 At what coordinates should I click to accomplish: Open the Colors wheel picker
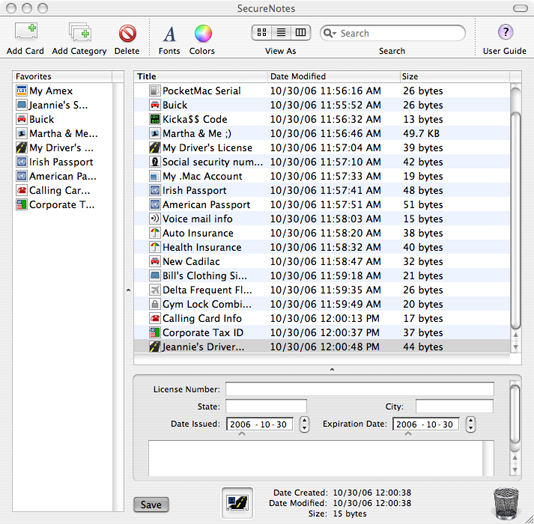coord(203,33)
